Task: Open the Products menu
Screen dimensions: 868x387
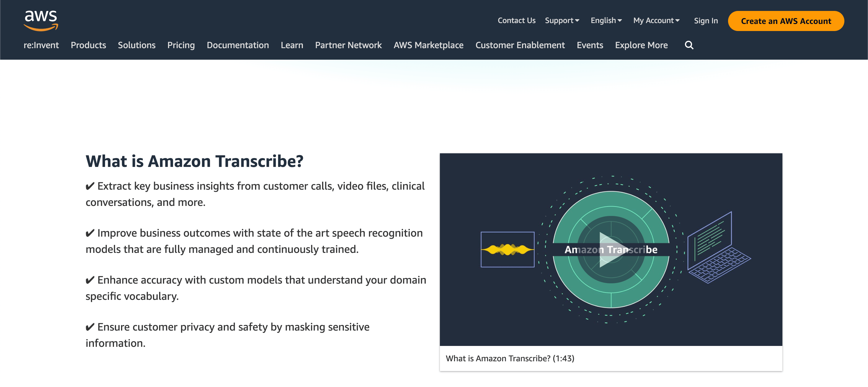Action: click(x=88, y=45)
